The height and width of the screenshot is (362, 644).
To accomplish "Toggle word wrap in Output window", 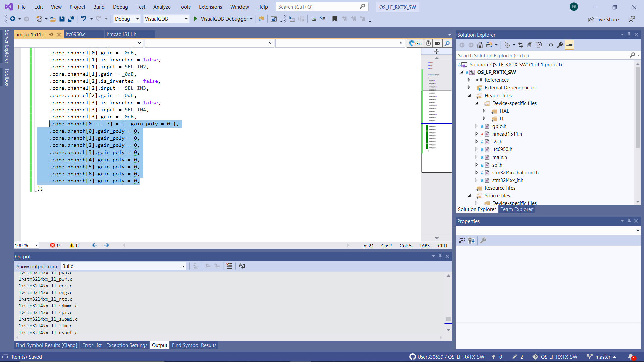I will 242,266.
